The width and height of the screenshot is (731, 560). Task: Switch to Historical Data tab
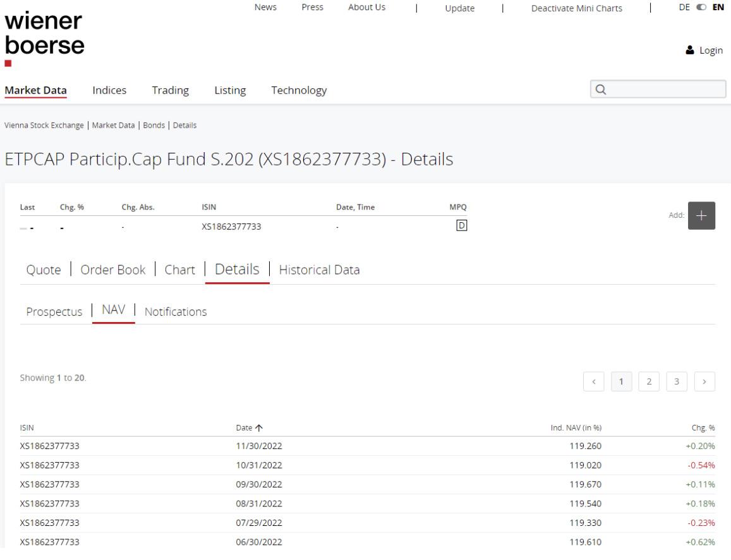(319, 270)
